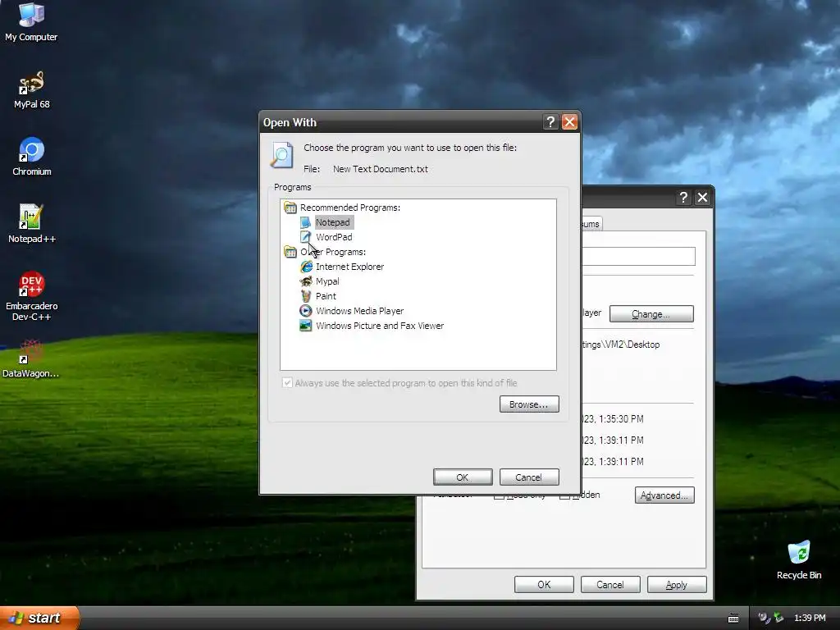Select the MyPal 68 desktop shortcut
The image size is (840, 630).
pyautogui.click(x=32, y=89)
